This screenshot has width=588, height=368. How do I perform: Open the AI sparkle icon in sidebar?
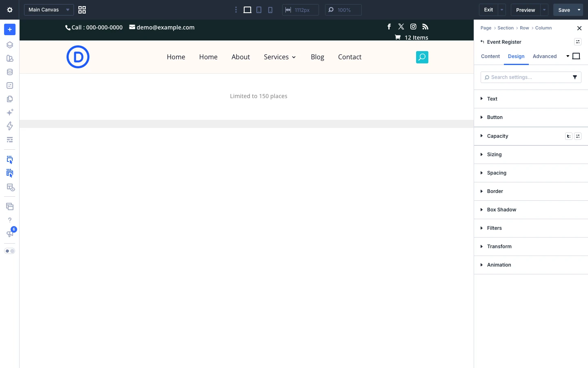point(10,112)
